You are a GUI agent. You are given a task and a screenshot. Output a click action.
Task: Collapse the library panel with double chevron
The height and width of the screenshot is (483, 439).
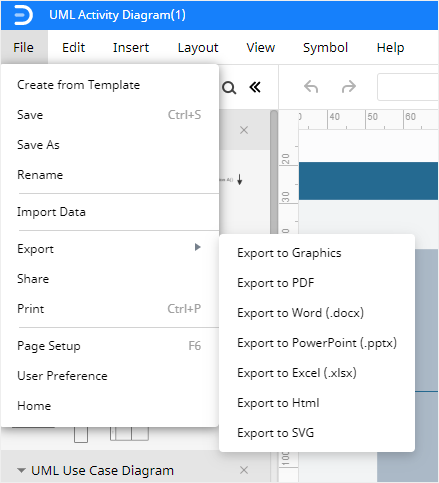pos(255,88)
